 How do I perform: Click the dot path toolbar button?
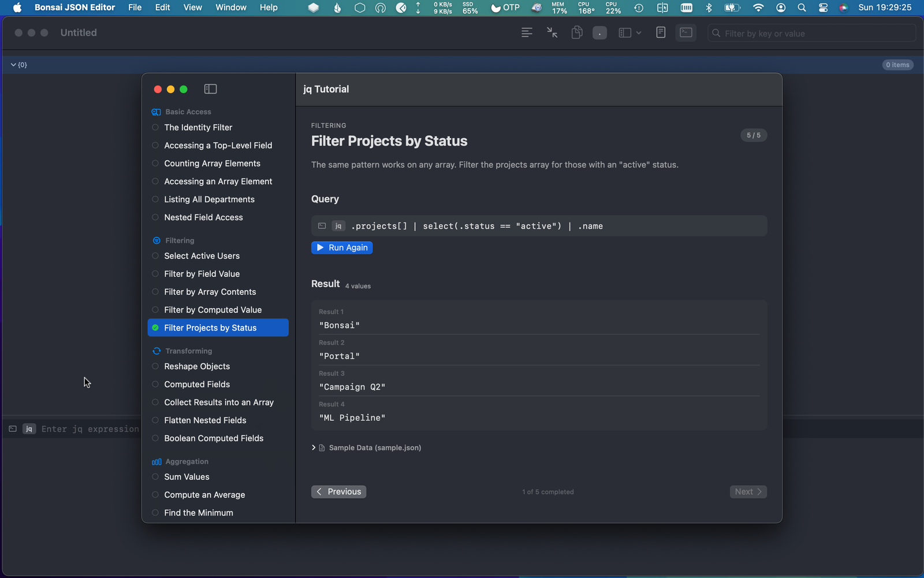(599, 33)
